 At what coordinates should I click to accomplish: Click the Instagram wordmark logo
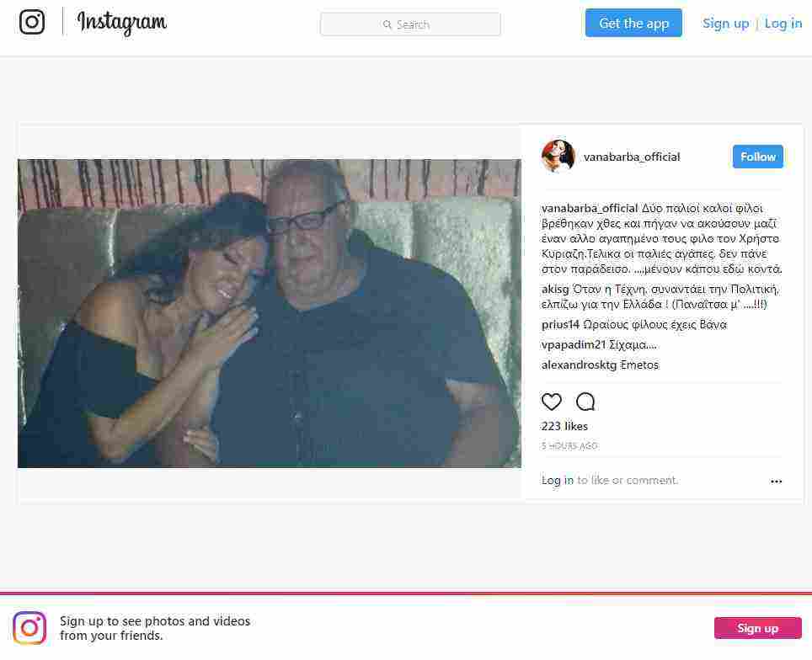pos(121,23)
